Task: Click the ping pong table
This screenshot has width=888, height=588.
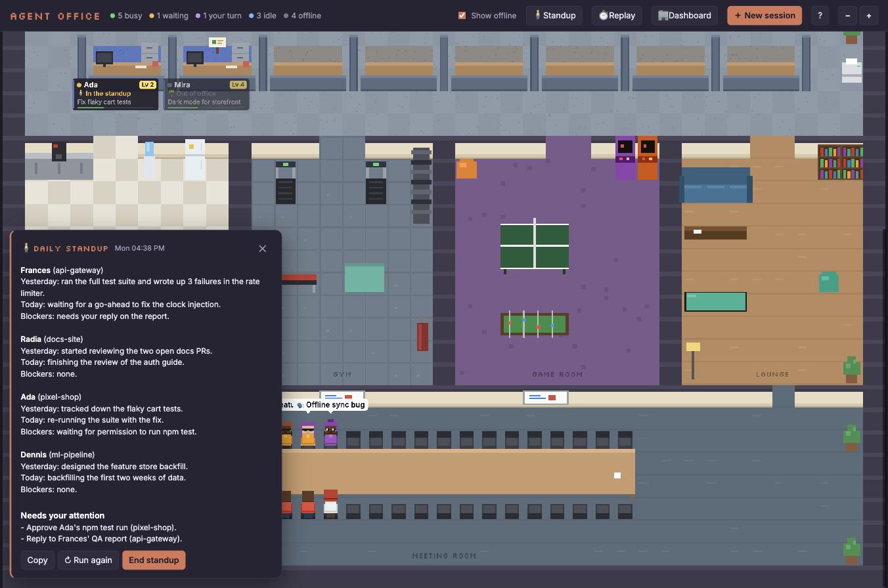Action: pos(535,245)
